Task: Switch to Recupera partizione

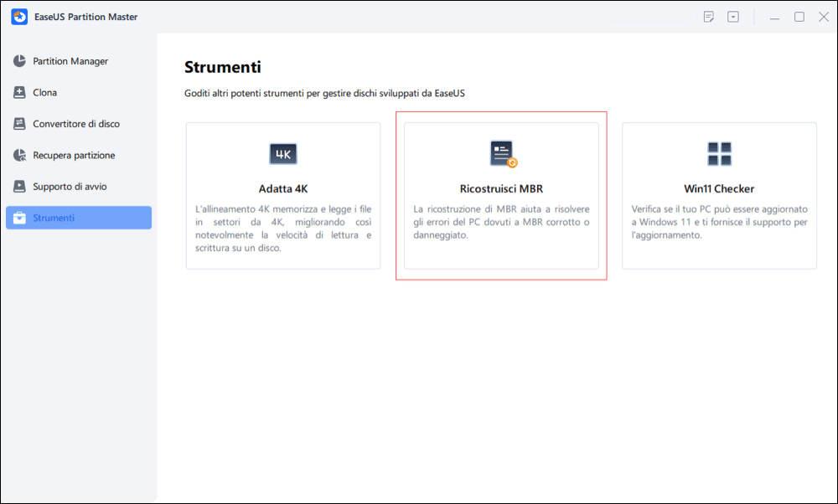Action: [x=79, y=156]
